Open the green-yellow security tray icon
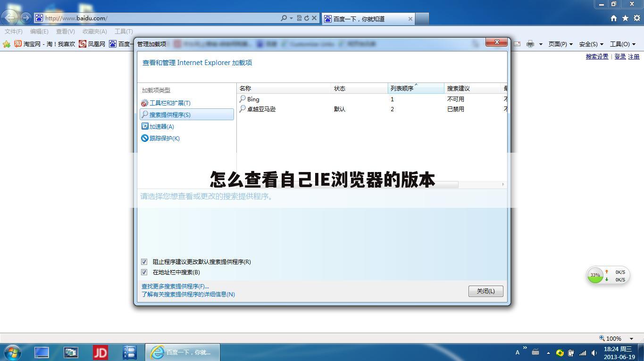The image size is (644, 361). (x=560, y=353)
